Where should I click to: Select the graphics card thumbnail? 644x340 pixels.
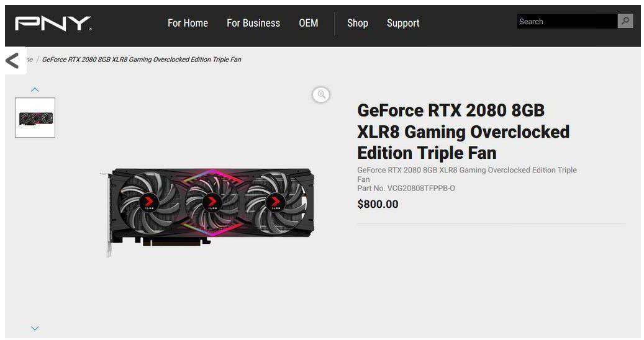pos(35,118)
